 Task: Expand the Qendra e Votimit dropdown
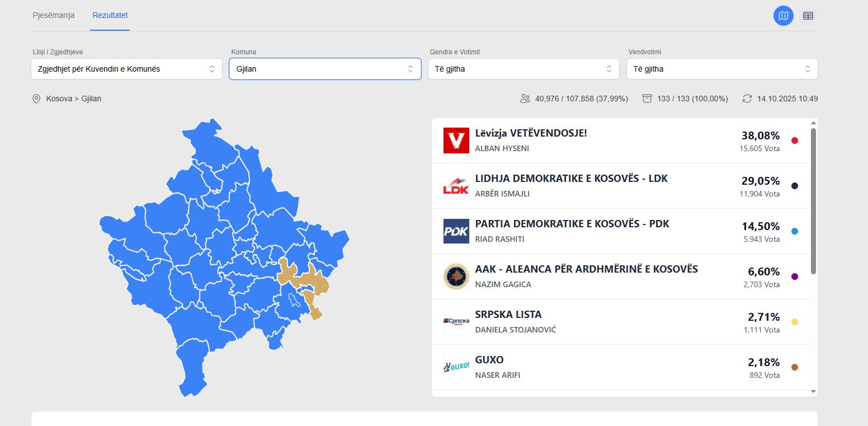pos(523,69)
